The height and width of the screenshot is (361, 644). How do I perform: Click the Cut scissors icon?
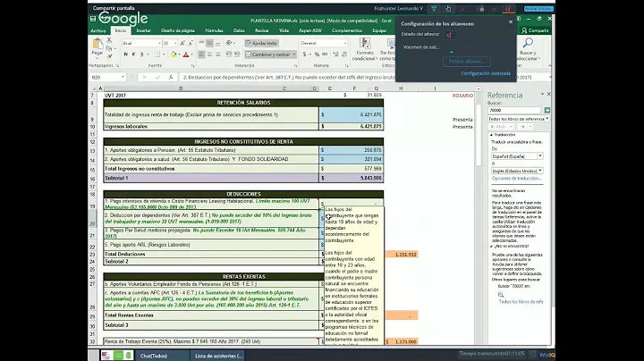click(x=109, y=40)
